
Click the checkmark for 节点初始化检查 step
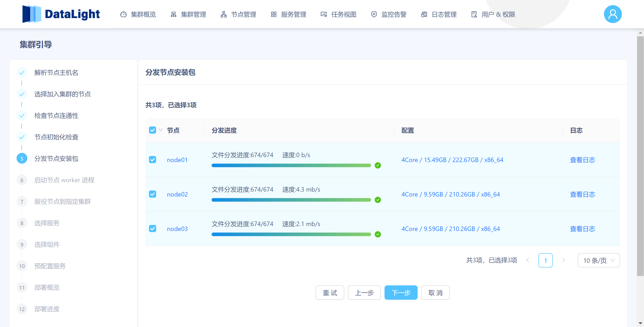click(x=22, y=137)
